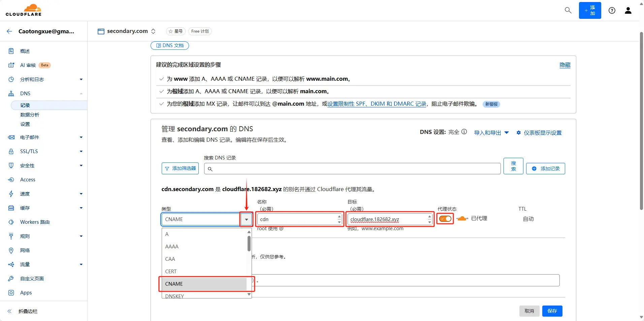Click the 电子邮件 envelope icon
The image size is (644, 321).
[x=11, y=137]
